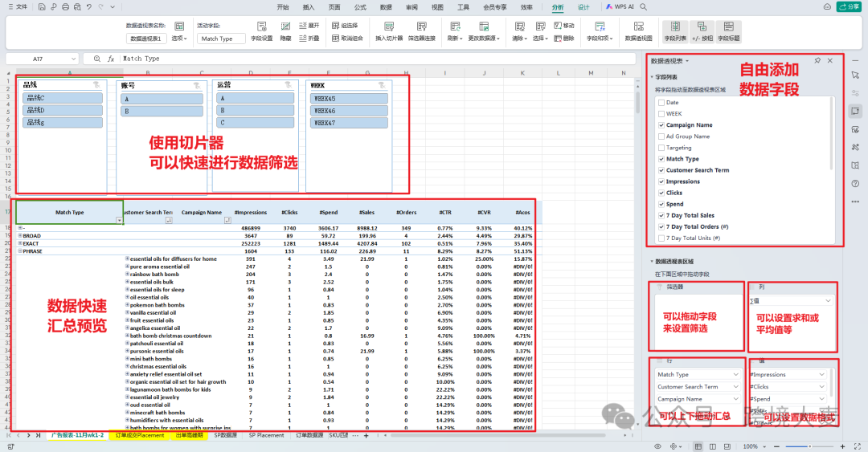
Task: Click the print icon in quick access toolbar
Action: pos(65,7)
